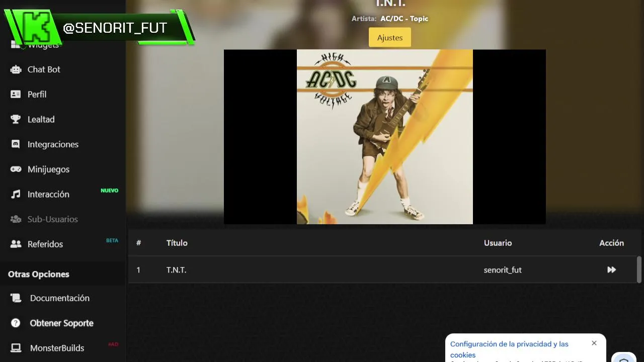Image resolution: width=644 pixels, height=362 pixels.
Task: Click the Documentación book icon
Action: click(x=16, y=298)
